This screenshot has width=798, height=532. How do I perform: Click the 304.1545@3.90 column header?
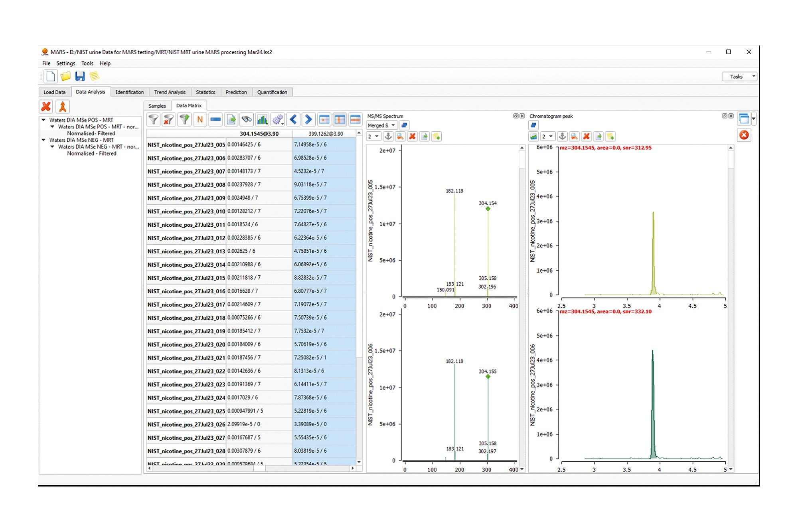tap(259, 134)
